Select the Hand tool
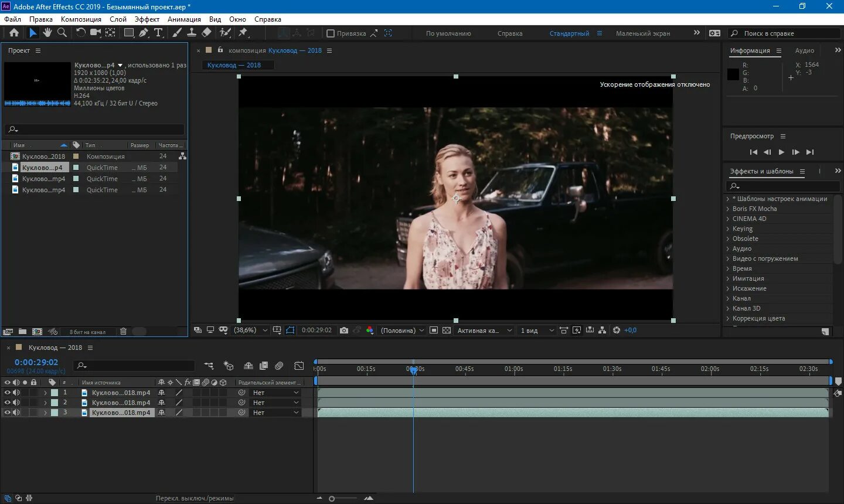Image resolution: width=844 pixels, height=504 pixels. point(47,33)
